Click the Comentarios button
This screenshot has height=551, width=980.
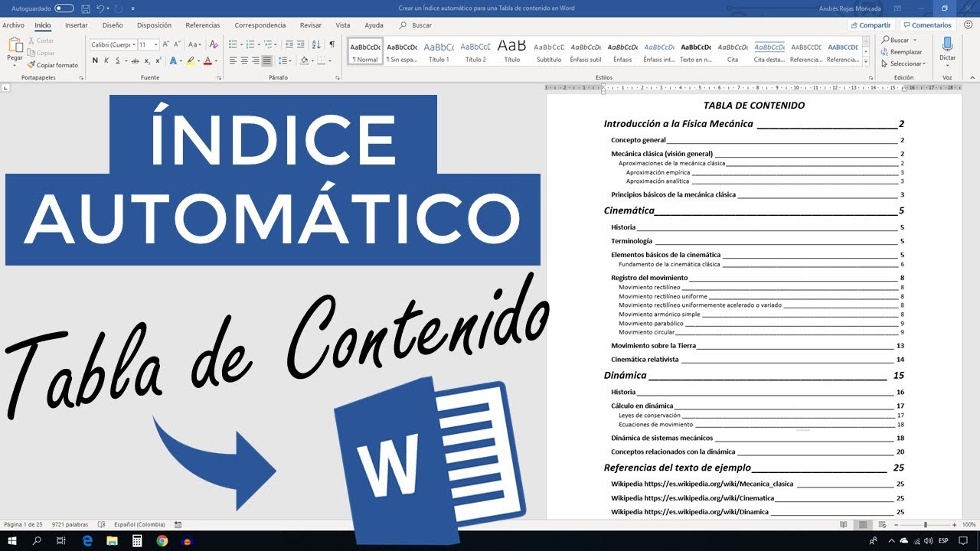click(x=926, y=25)
